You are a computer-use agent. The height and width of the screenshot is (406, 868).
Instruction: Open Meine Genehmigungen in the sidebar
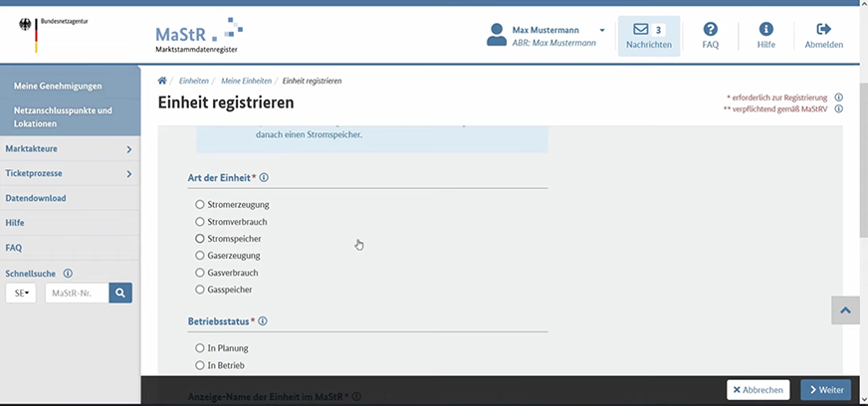pyautogui.click(x=58, y=86)
